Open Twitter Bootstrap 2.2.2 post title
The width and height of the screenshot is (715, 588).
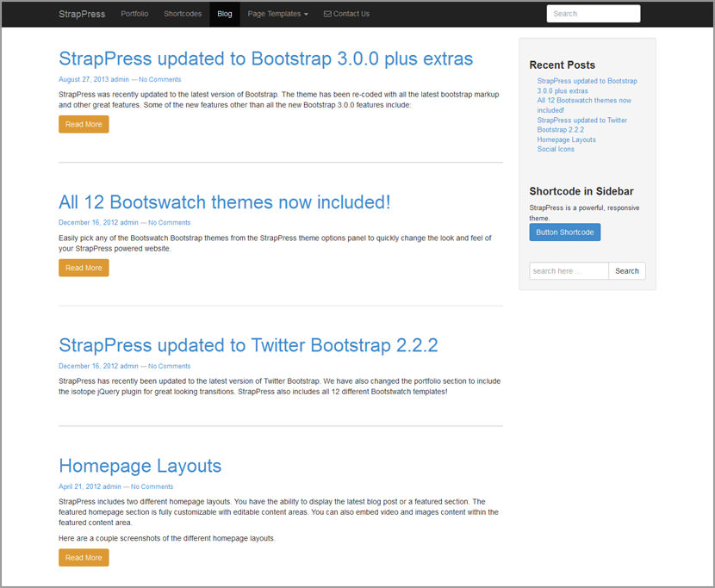(x=248, y=345)
